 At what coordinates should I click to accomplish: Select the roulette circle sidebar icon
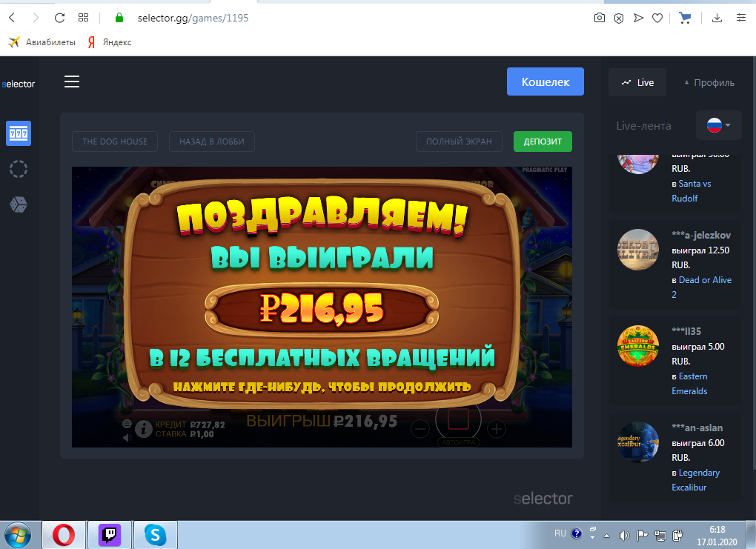click(19, 169)
